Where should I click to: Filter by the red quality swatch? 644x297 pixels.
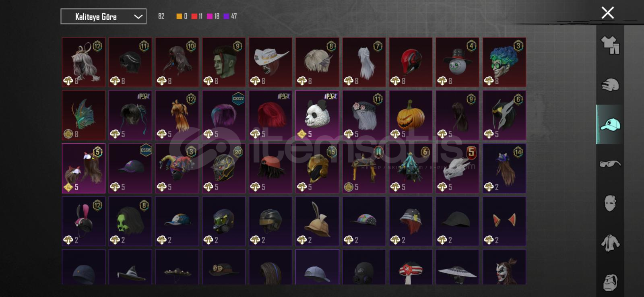(x=194, y=16)
